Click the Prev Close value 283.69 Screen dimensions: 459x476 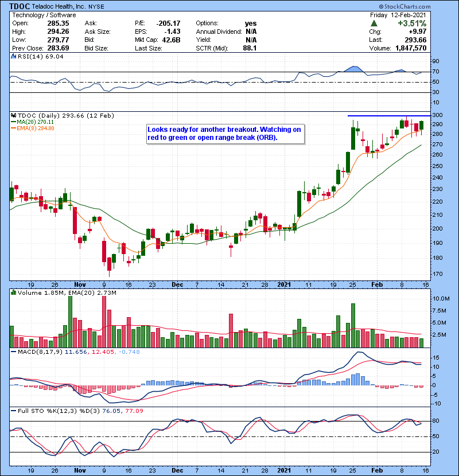[x=58, y=48]
